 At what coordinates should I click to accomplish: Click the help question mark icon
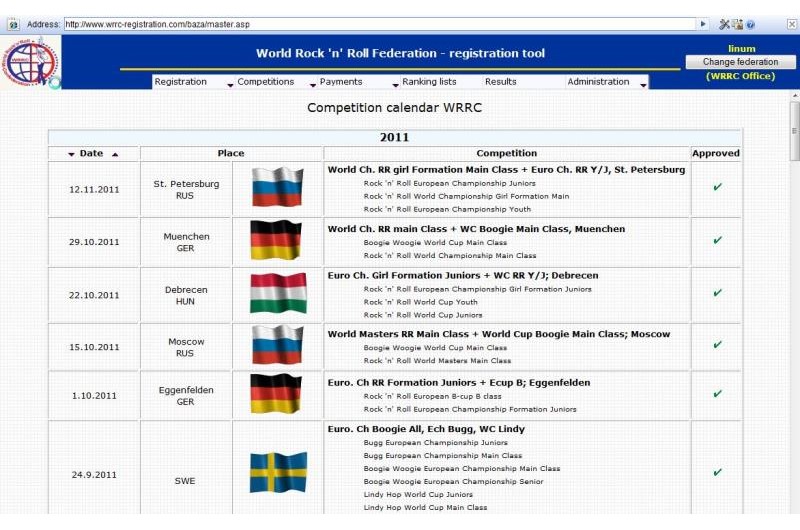(750, 24)
